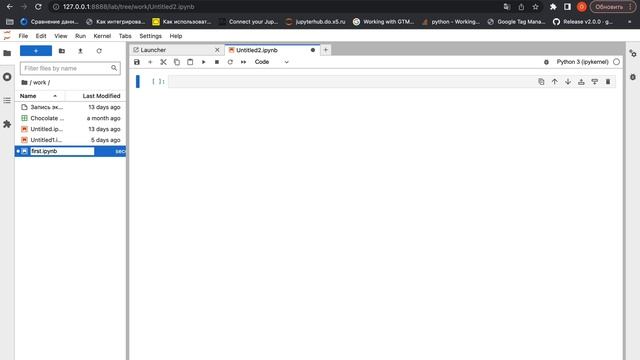Open the Edit menu

[x=41, y=36]
